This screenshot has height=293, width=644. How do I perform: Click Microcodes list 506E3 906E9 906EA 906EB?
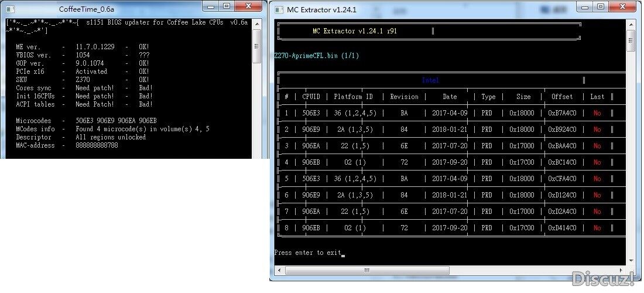point(117,121)
